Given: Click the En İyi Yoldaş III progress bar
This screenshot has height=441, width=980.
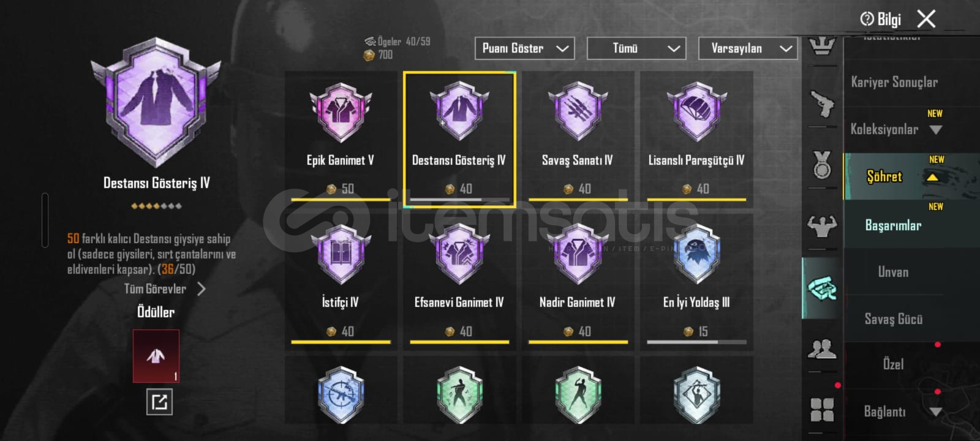Looking at the screenshot, I should [696, 342].
